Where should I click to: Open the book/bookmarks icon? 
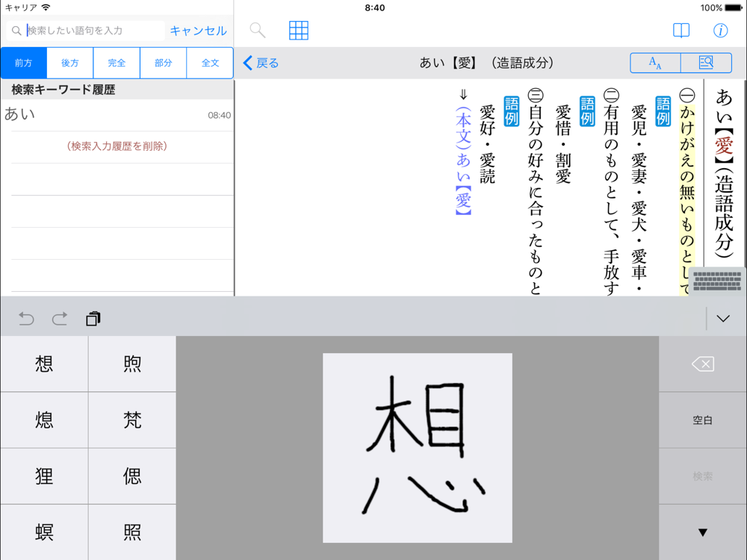(x=681, y=31)
